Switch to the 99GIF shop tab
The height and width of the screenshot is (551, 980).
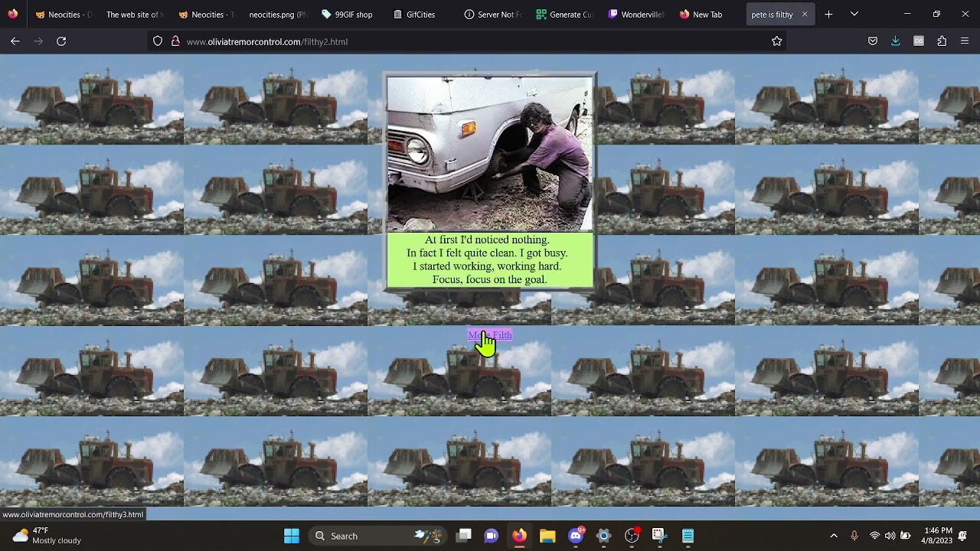click(348, 14)
